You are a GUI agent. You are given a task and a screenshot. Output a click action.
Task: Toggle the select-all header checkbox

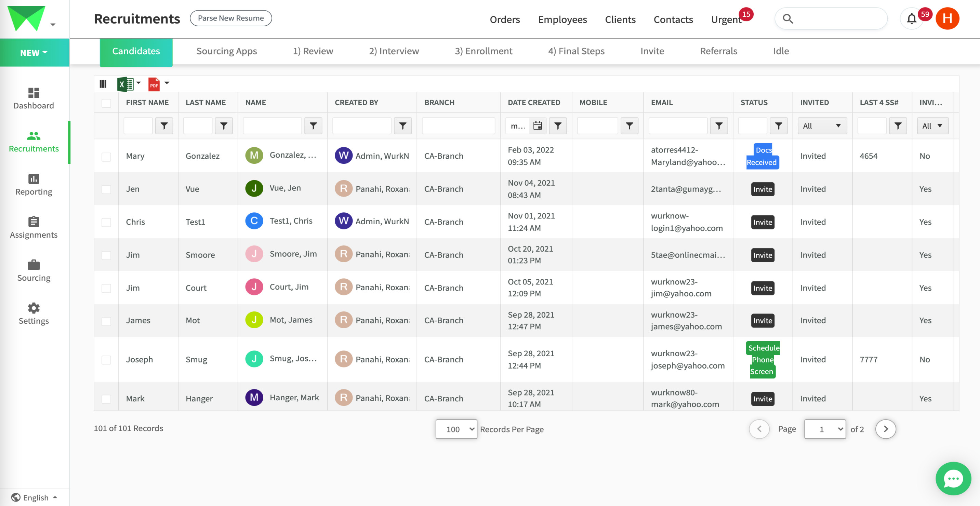point(106,103)
